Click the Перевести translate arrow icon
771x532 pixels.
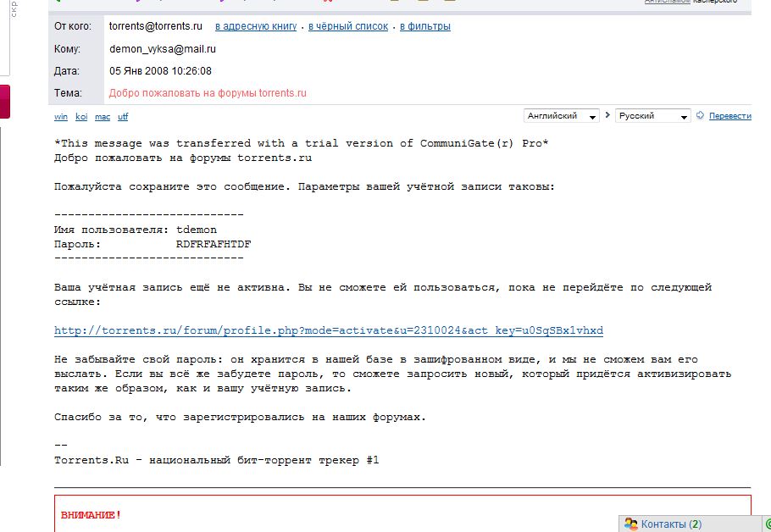click(x=700, y=115)
